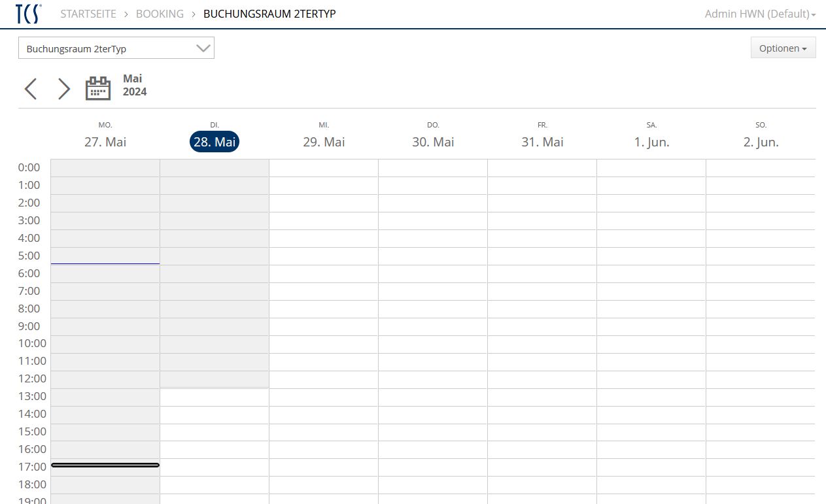Select the 29. Mai day header
The width and height of the screenshot is (826, 504).
tap(324, 142)
